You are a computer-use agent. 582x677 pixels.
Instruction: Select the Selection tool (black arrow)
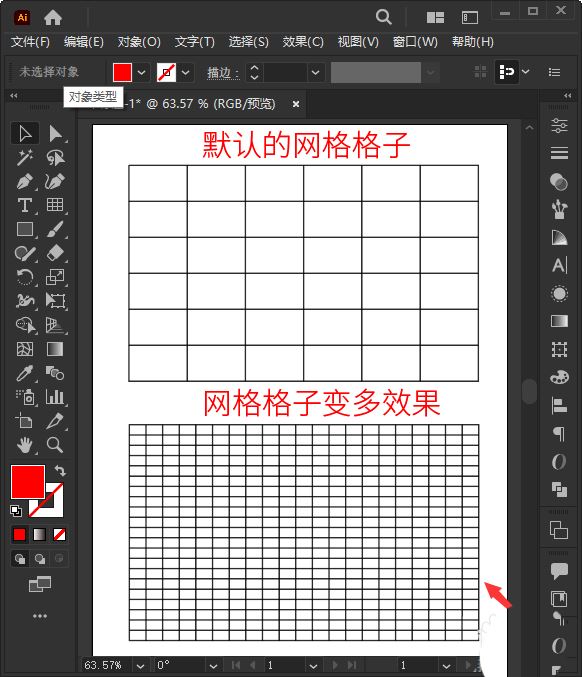25,134
